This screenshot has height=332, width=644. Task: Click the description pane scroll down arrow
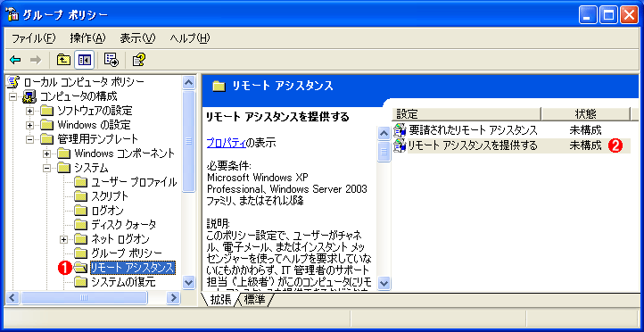[384, 283]
